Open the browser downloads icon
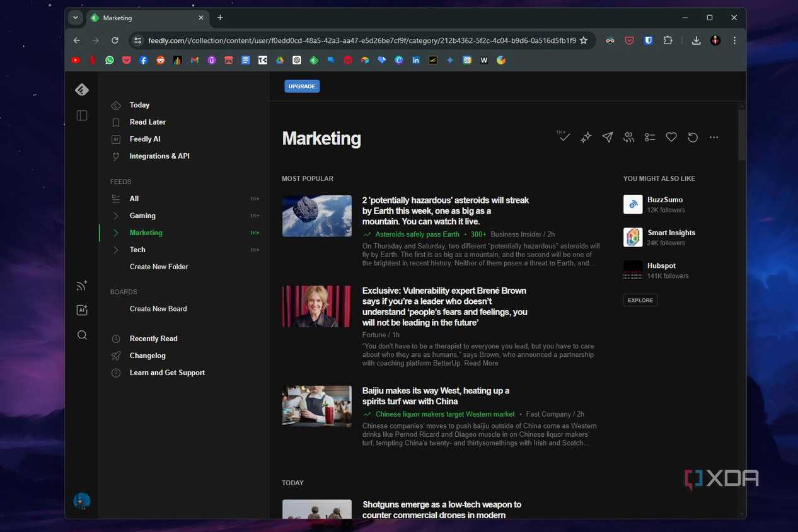798x532 pixels. click(x=696, y=40)
